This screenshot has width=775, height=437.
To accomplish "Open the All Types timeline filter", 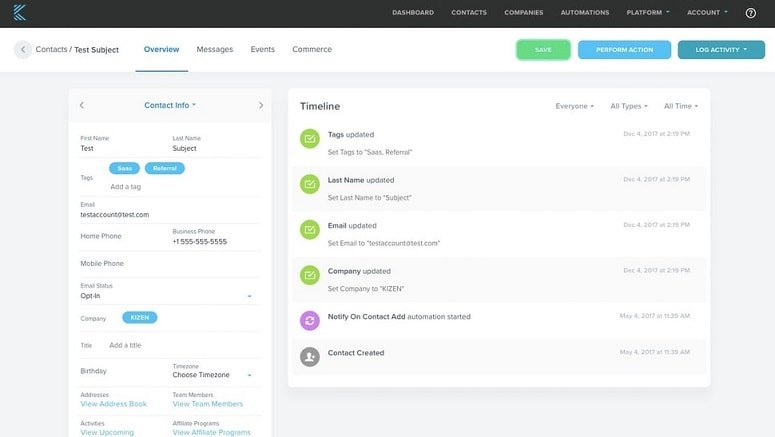I will coord(629,106).
